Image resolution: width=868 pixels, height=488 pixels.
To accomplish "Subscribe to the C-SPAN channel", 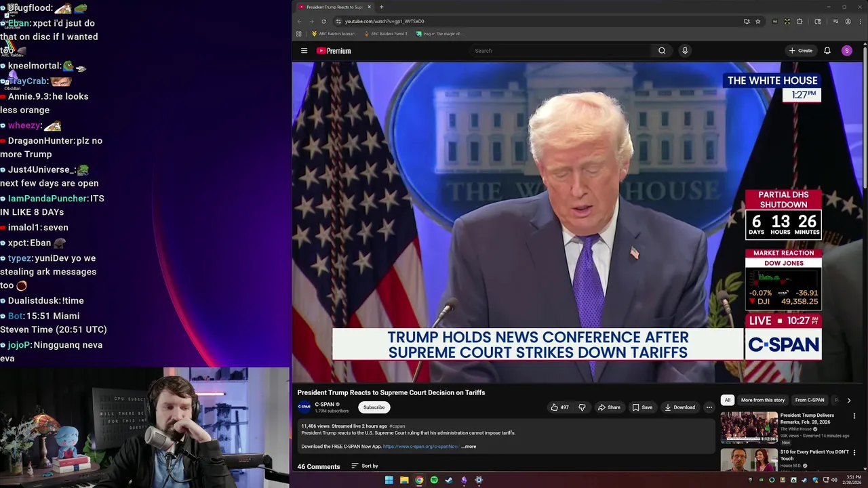I will [374, 407].
